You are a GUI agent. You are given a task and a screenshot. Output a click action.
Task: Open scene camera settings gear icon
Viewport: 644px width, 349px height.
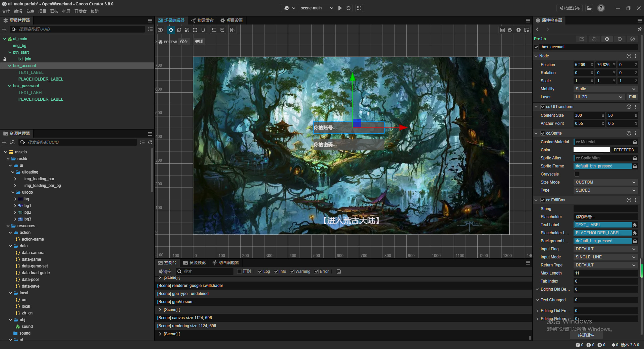518,30
